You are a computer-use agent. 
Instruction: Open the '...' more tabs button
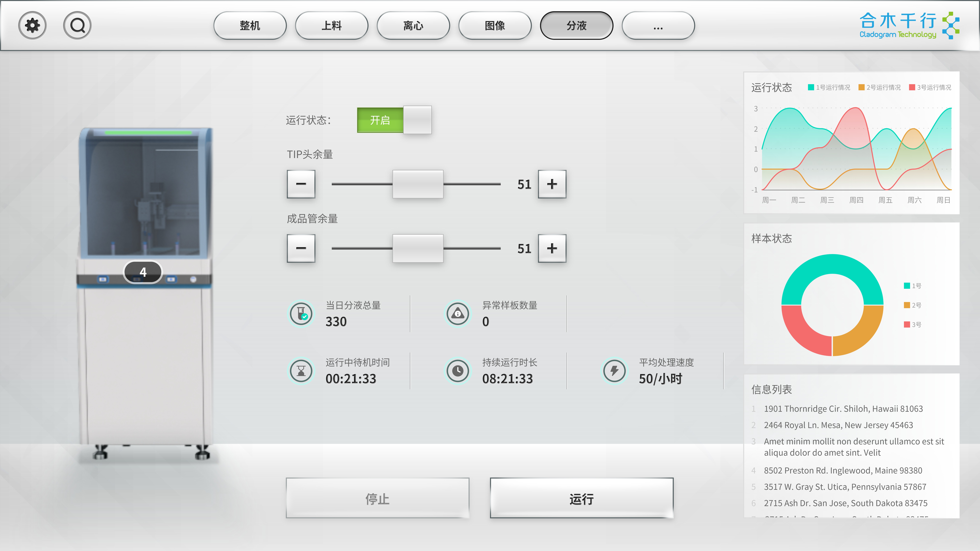[658, 26]
